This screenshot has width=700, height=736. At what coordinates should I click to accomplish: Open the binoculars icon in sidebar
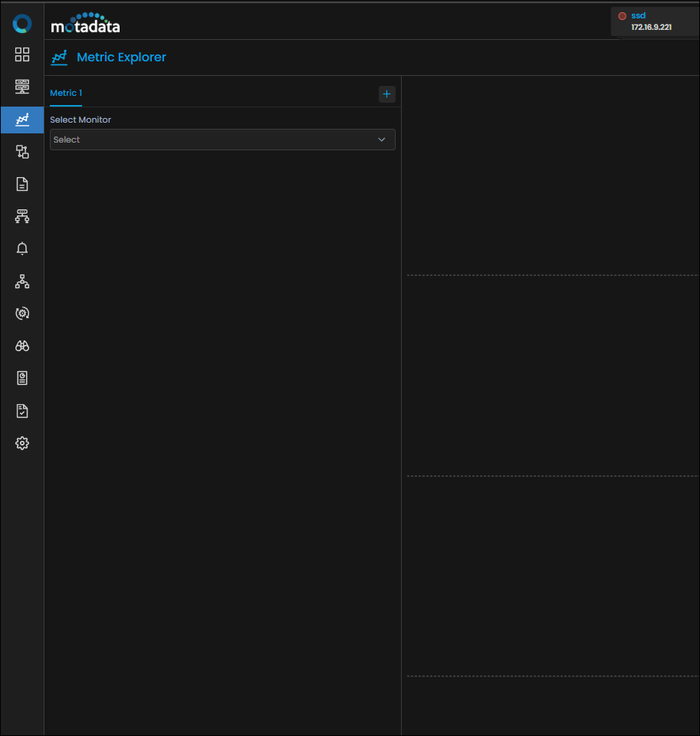(x=22, y=346)
